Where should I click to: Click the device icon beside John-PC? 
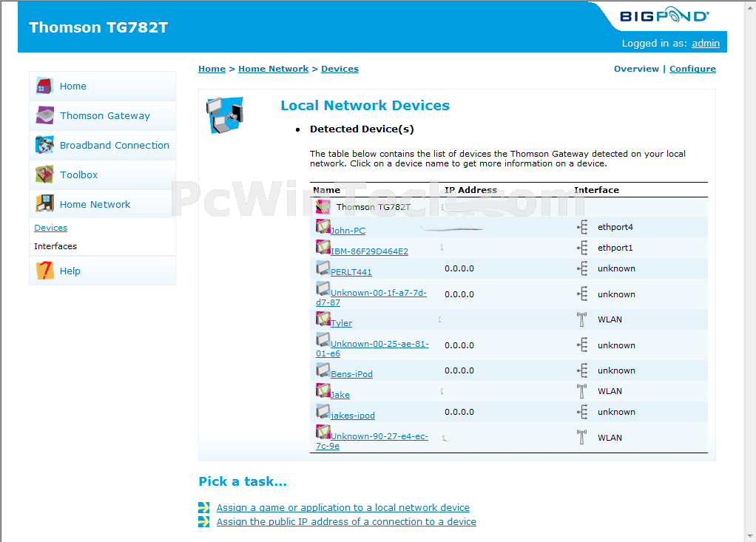tap(323, 226)
